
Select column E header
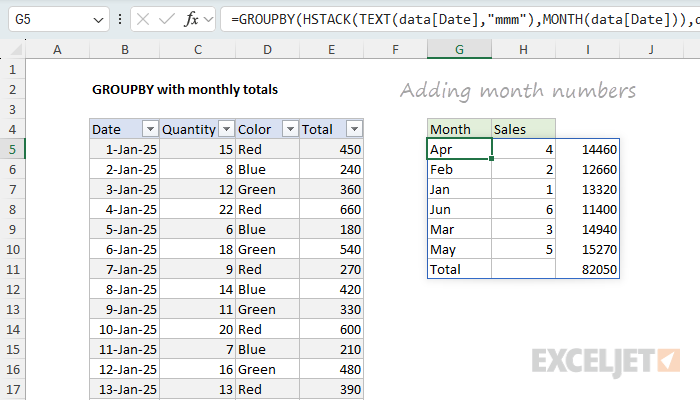click(x=331, y=50)
